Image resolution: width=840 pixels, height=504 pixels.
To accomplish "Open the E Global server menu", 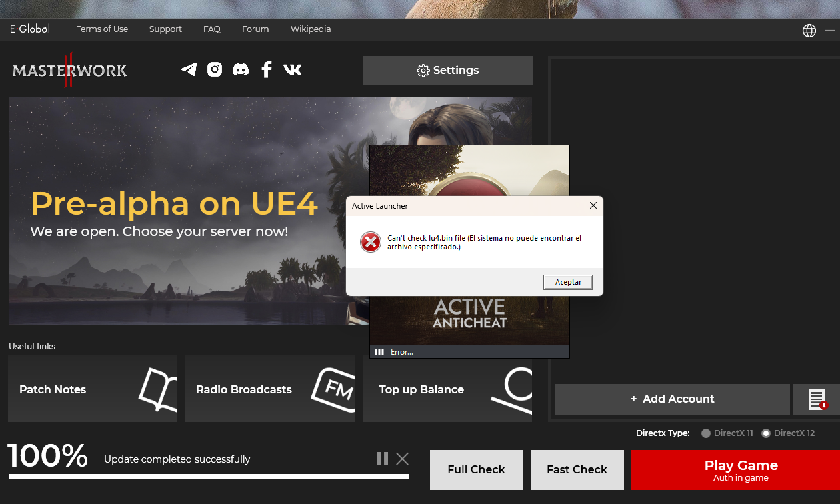I will [x=30, y=29].
